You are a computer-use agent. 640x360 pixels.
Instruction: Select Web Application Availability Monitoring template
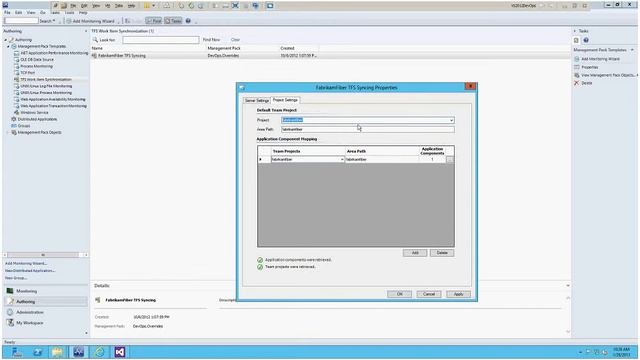coord(53,99)
